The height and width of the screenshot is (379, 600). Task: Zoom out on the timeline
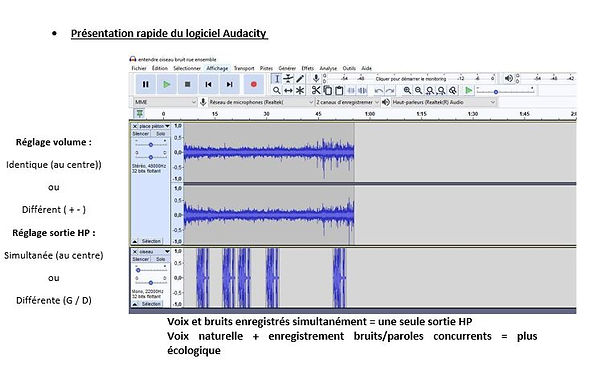point(419,90)
